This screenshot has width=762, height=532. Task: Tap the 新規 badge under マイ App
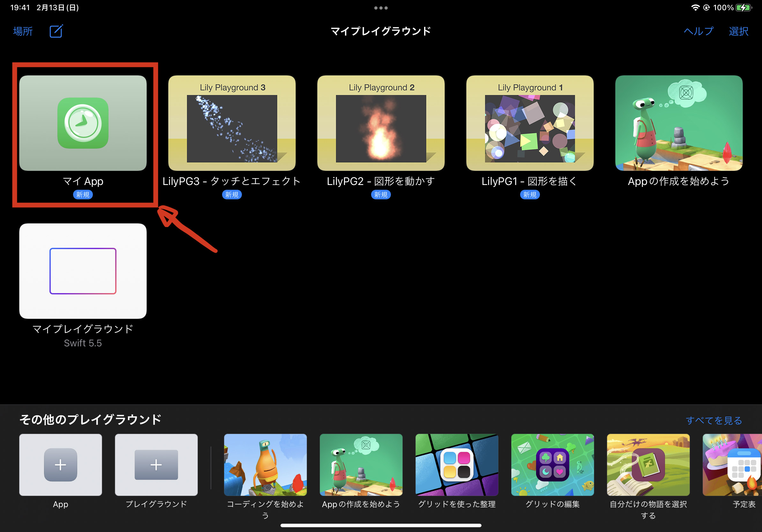pos(83,195)
